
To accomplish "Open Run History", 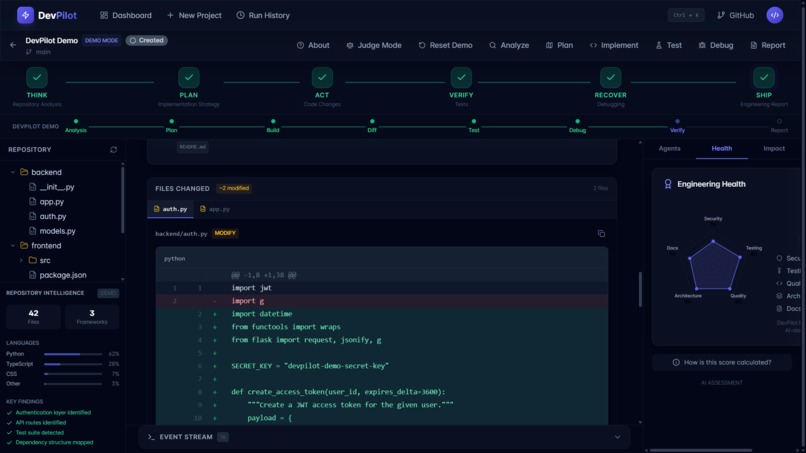I will [x=263, y=15].
